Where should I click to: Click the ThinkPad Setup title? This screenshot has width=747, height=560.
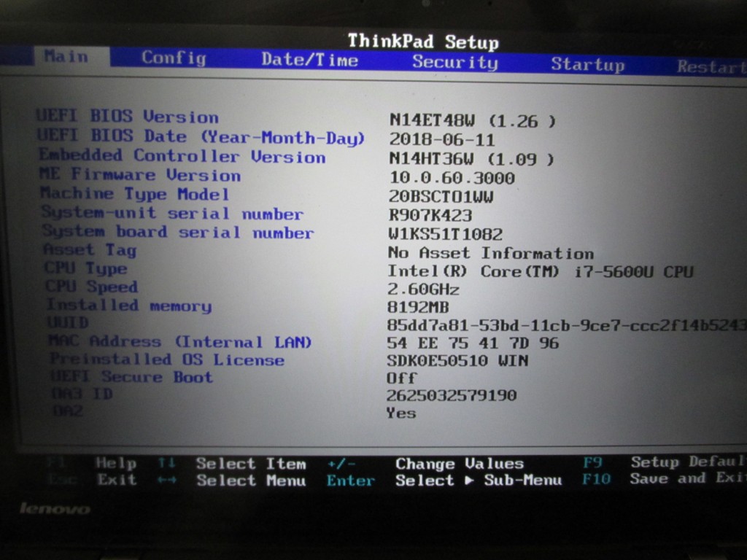[423, 42]
